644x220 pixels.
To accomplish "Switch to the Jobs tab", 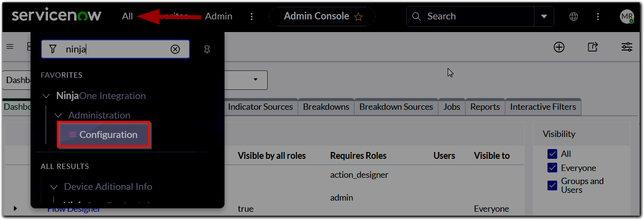I will pyautogui.click(x=452, y=107).
